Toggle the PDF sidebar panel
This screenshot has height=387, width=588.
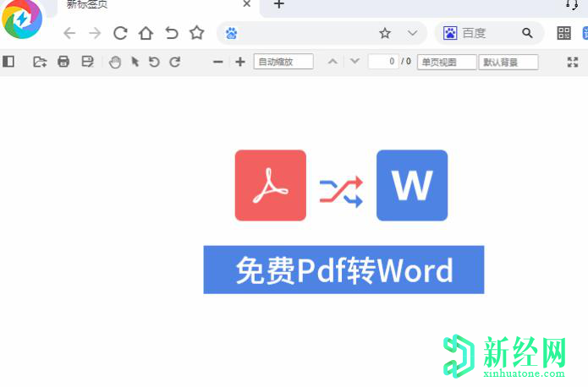click(x=8, y=62)
